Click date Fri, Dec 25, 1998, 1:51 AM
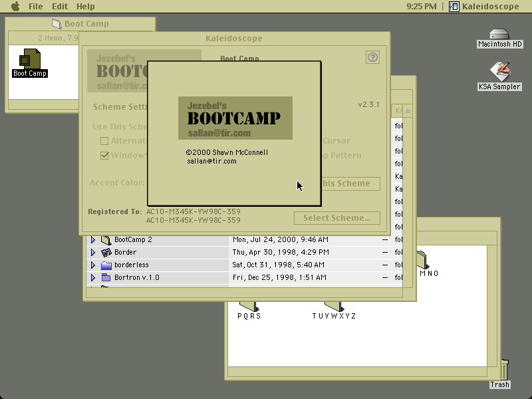This screenshot has width=532, height=399. pyautogui.click(x=279, y=277)
